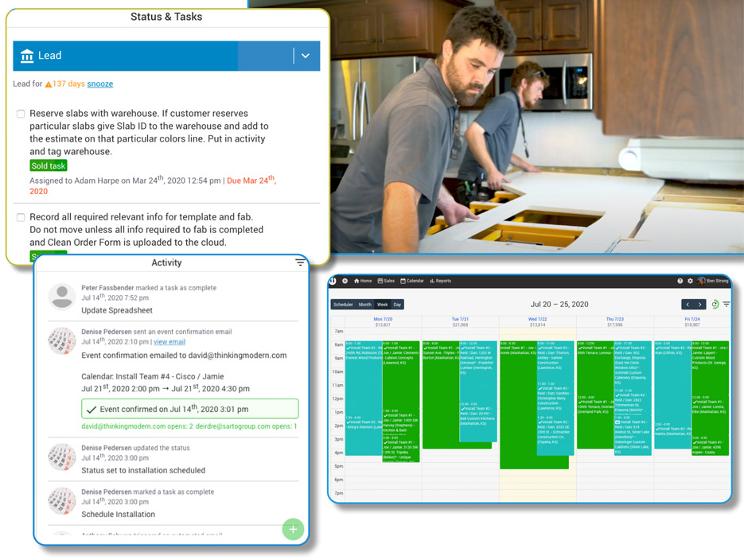744x560 pixels.
Task: Click the Wed 7/22 day header
Action: point(538,319)
